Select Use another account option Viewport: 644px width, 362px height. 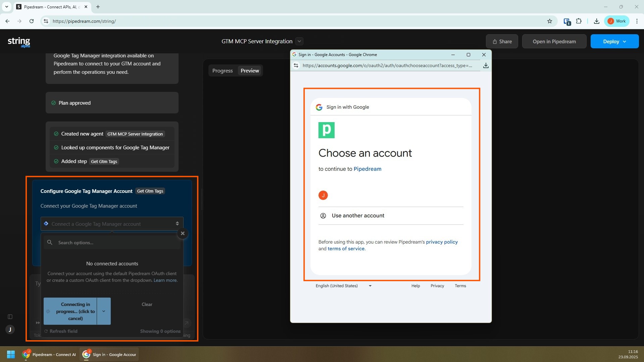click(x=358, y=216)
